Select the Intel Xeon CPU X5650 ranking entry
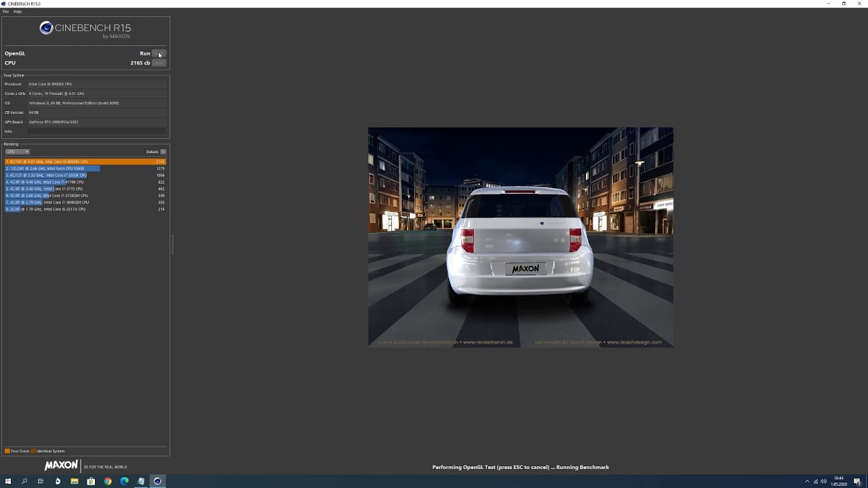Viewport: 868px width, 488px height. coord(85,169)
